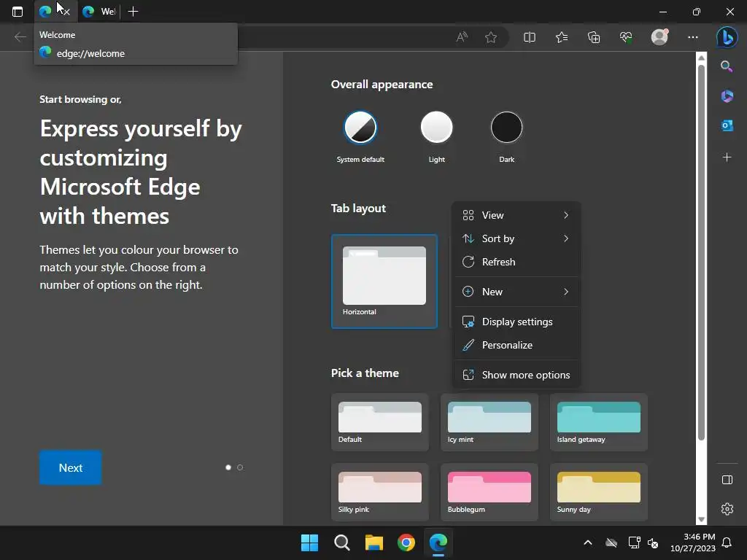Click the Next button
Image resolution: width=747 pixels, height=560 pixels.
point(71,467)
